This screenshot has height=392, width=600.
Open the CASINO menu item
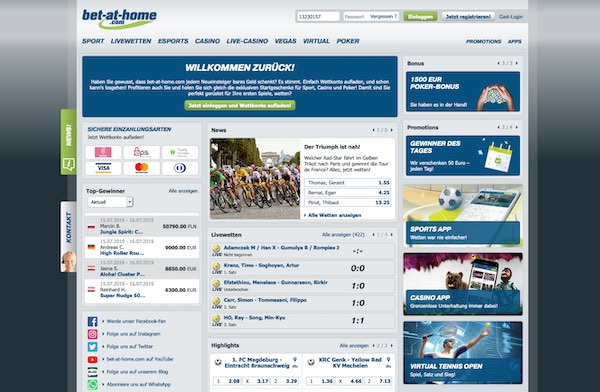tap(207, 41)
